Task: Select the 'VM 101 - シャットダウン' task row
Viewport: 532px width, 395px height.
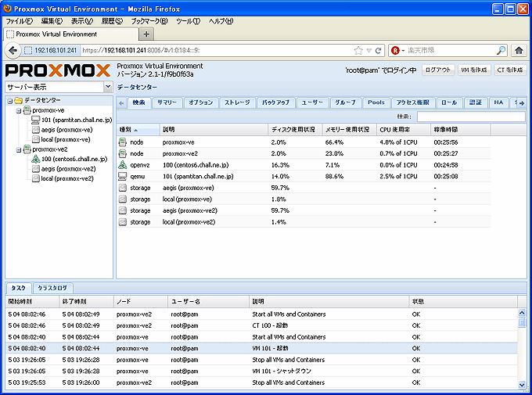Action: (x=261, y=372)
